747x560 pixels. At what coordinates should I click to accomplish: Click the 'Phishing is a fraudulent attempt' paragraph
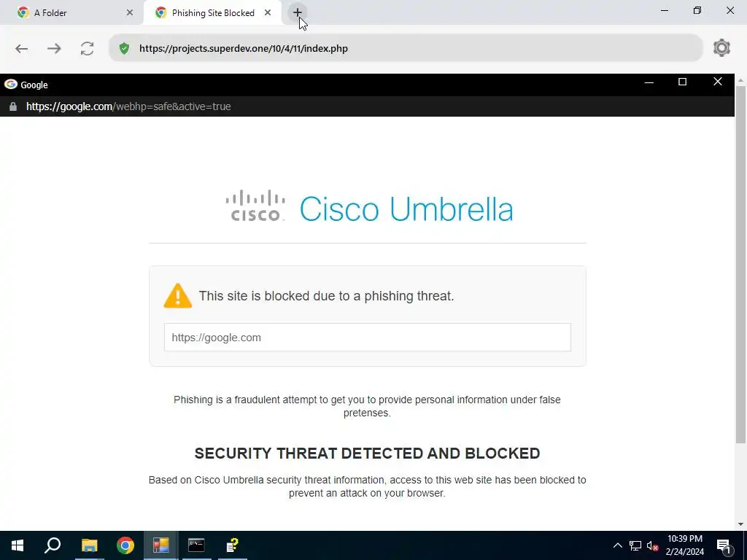point(367,406)
